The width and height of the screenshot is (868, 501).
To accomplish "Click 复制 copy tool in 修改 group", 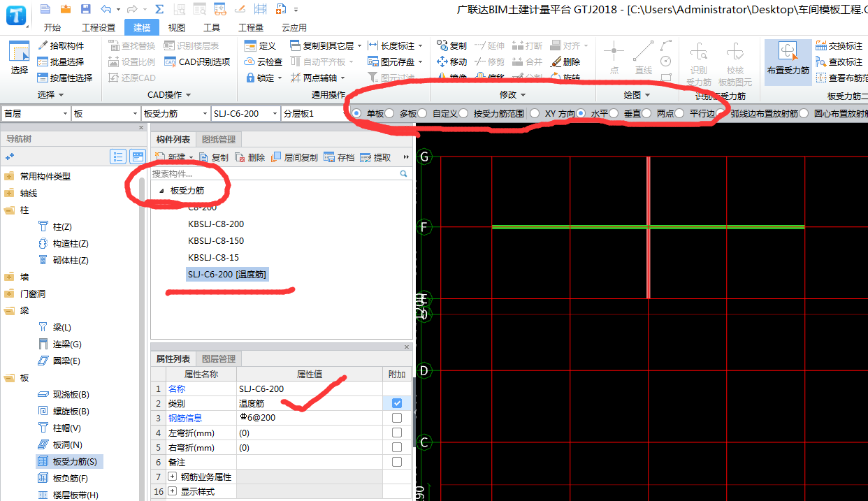I will 451,45.
